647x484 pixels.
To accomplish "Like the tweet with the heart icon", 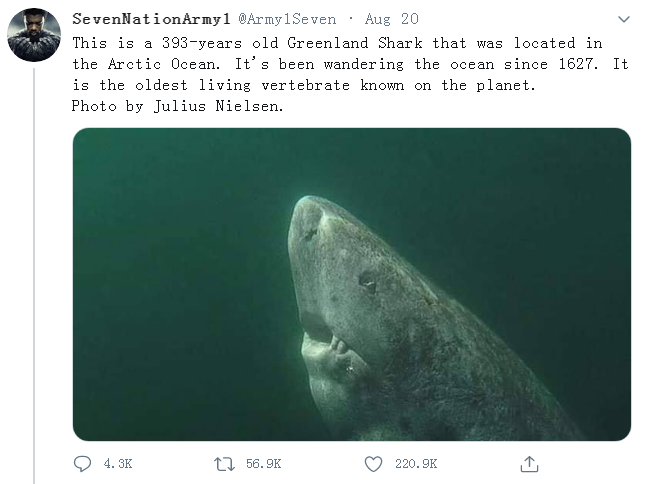I will [373, 463].
